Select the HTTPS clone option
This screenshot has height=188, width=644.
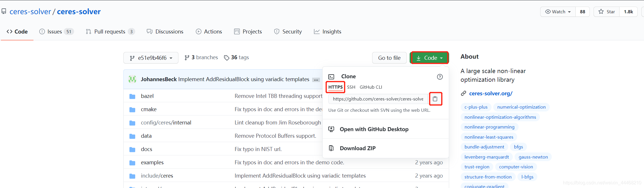[336, 87]
